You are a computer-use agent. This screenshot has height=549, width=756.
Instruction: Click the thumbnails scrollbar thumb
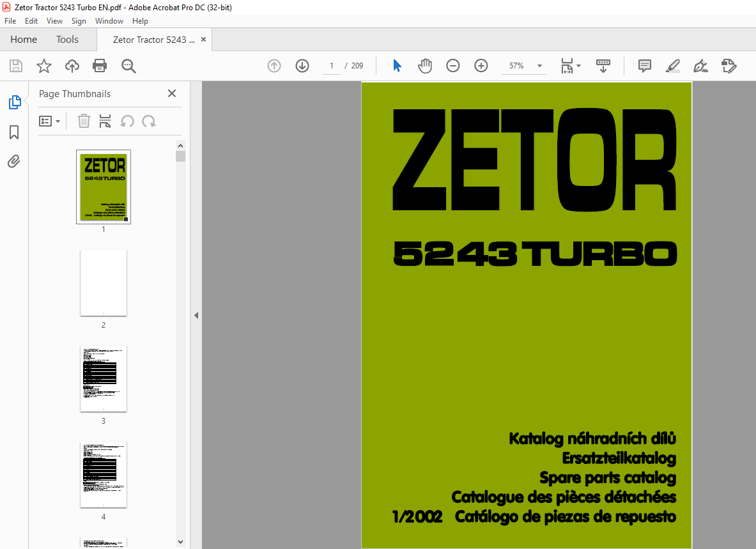(181, 156)
